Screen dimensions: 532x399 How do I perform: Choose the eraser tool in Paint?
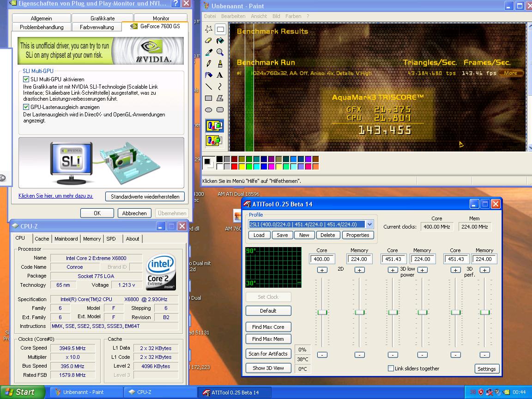tap(209, 41)
